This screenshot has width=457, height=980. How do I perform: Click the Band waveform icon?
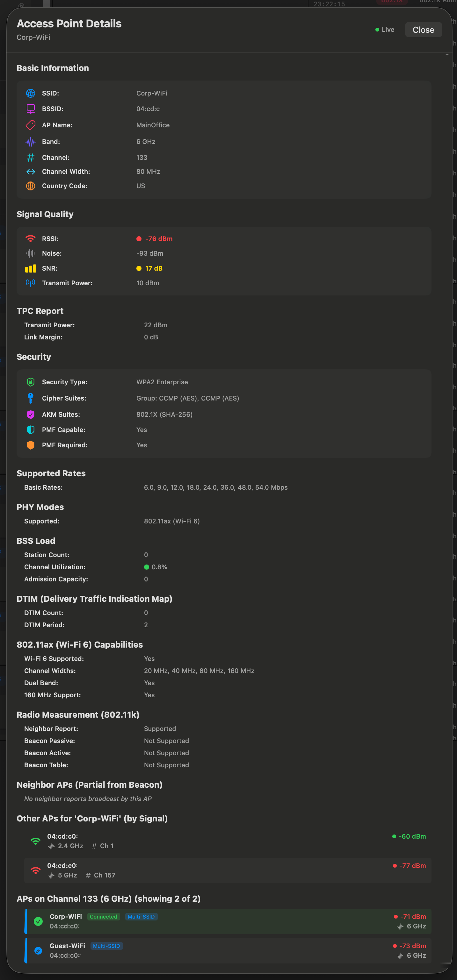pos(31,141)
